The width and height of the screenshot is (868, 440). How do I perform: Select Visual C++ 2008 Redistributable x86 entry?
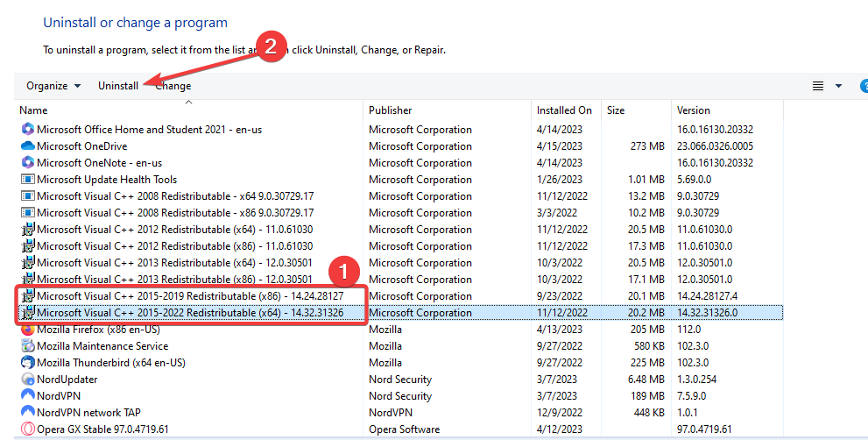175,212
